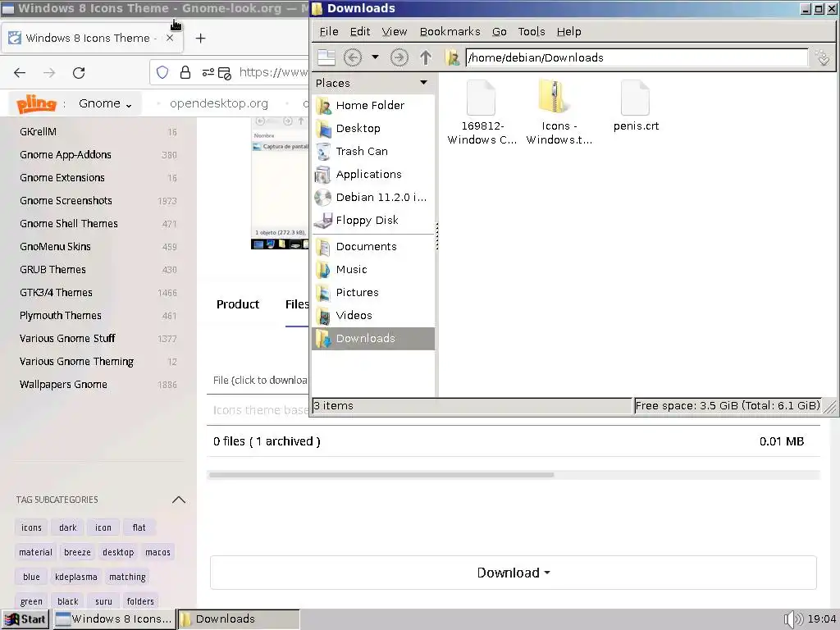Open Gnome App-Addons category
Image resolution: width=840 pixels, height=630 pixels.
[66, 155]
